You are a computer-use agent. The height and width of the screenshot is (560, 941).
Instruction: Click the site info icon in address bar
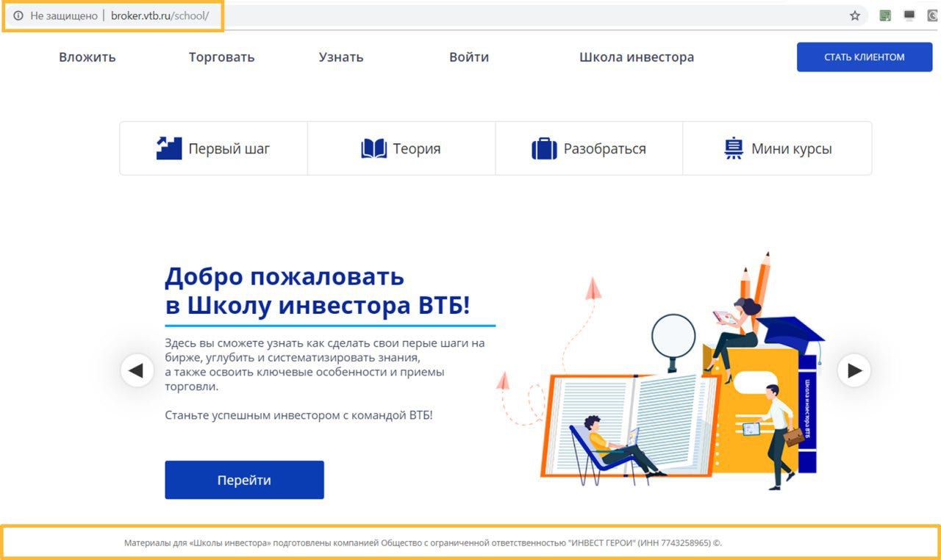click(x=18, y=15)
